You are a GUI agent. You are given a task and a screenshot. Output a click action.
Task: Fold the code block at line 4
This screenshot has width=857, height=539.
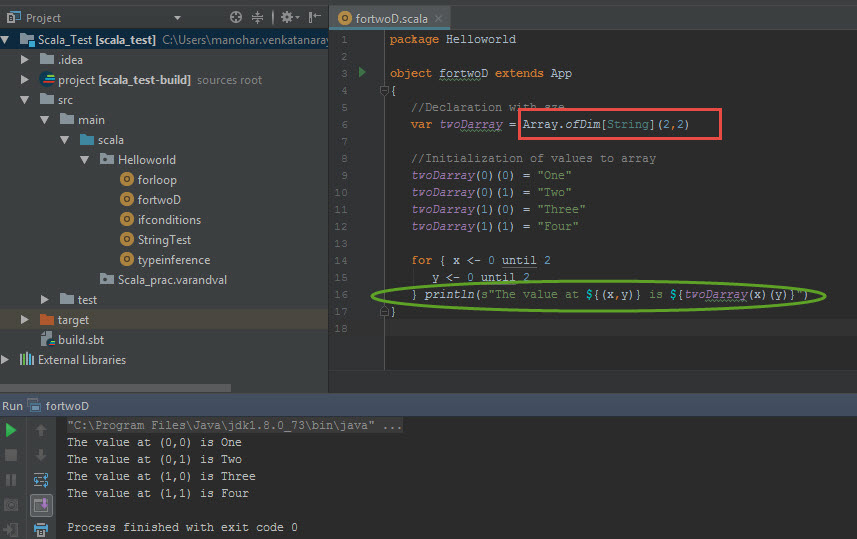pyautogui.click(x=384, y=90)
